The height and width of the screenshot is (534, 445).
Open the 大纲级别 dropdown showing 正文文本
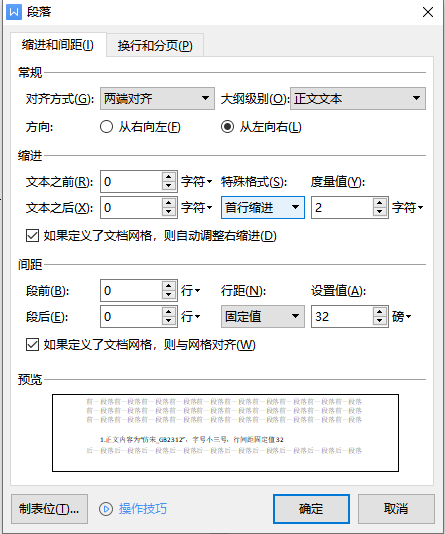(358, 98)
